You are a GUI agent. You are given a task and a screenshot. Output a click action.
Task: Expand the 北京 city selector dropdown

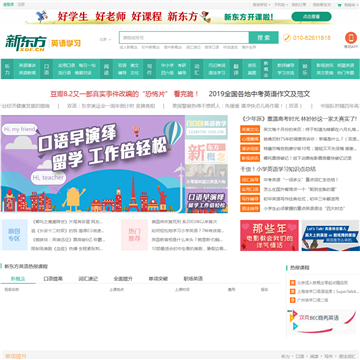(x=105, y=39)
